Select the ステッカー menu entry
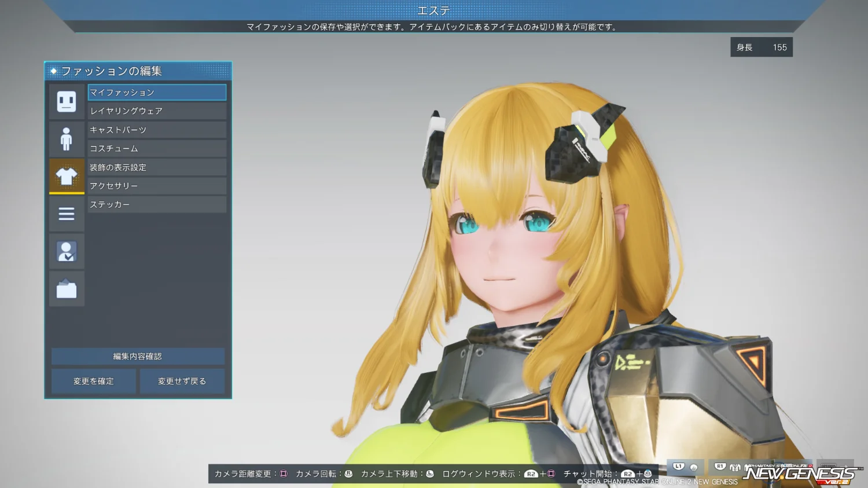 (x=157, y=204)
